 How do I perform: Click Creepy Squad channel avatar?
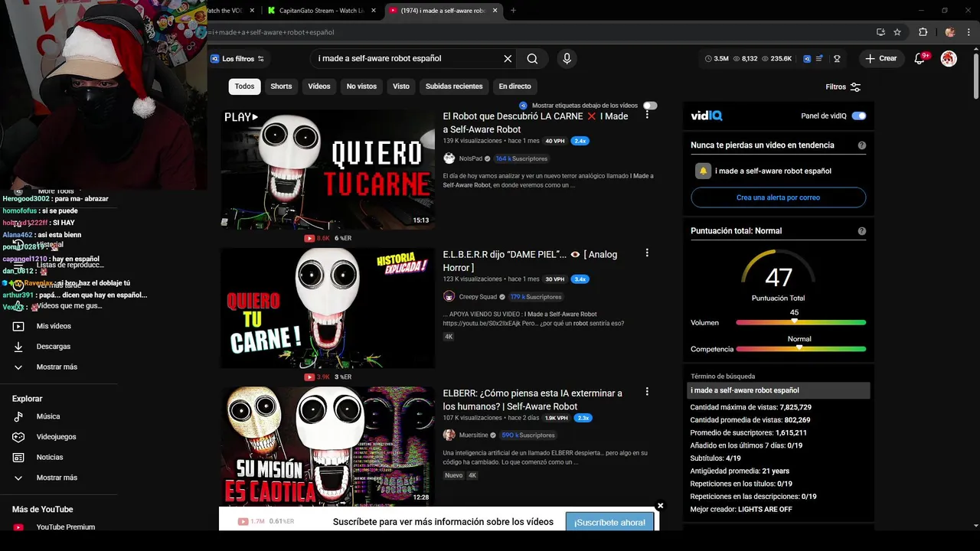tap(449, 297)
